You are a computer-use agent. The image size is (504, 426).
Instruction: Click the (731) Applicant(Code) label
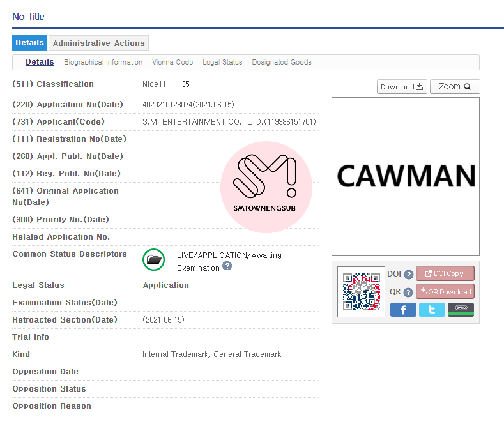59,122
